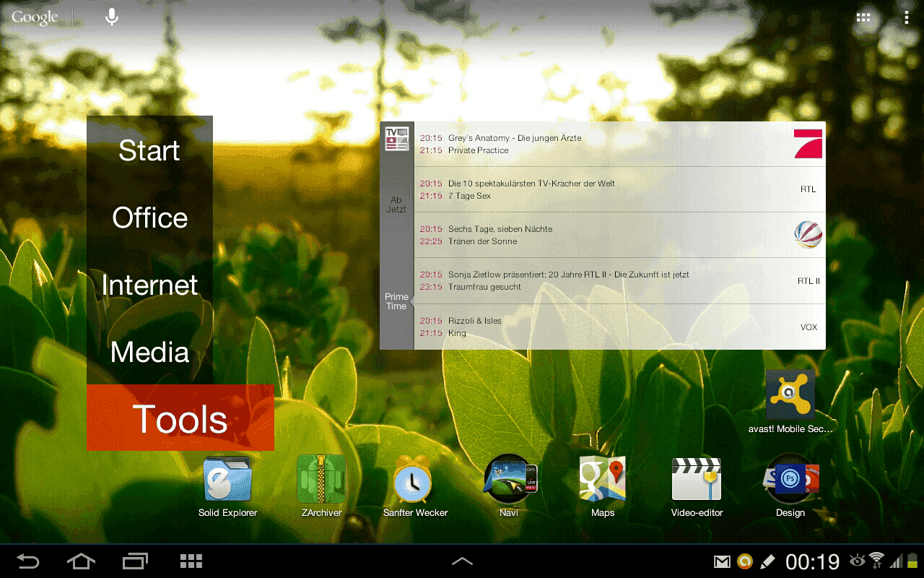Start voice search with microphone
This screenshot has height=578, width=924.
[111, 17]
